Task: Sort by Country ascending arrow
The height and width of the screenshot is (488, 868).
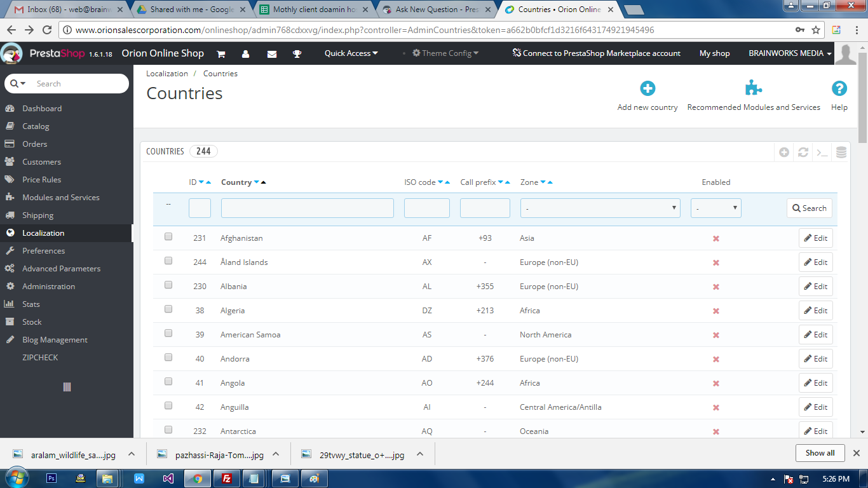Action: click(x=264, y=182)
